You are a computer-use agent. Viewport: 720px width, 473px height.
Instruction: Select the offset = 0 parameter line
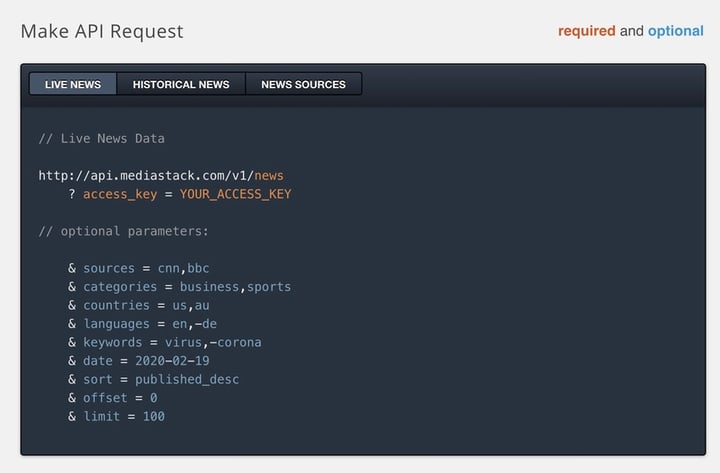(x=120, y=398)
